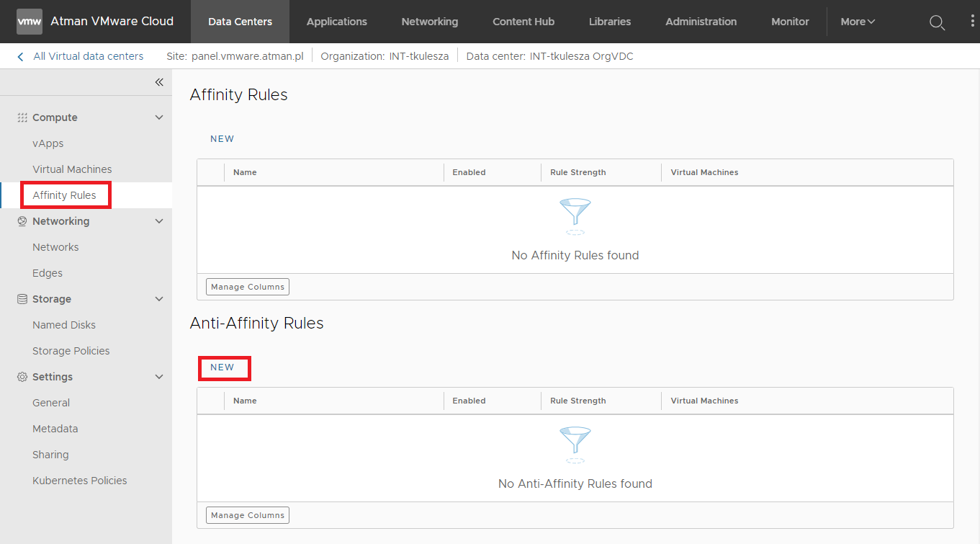980x544 pixels.
Task: Open the More dropdown menu
Action: (858, 22)
